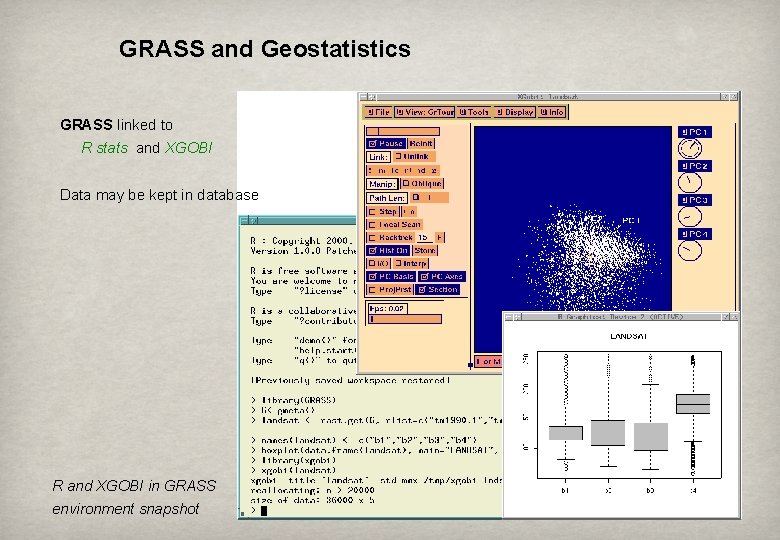Click the PC3 variable circle
The width and height of the screenshot is (780, 540).
coord(690,216)
